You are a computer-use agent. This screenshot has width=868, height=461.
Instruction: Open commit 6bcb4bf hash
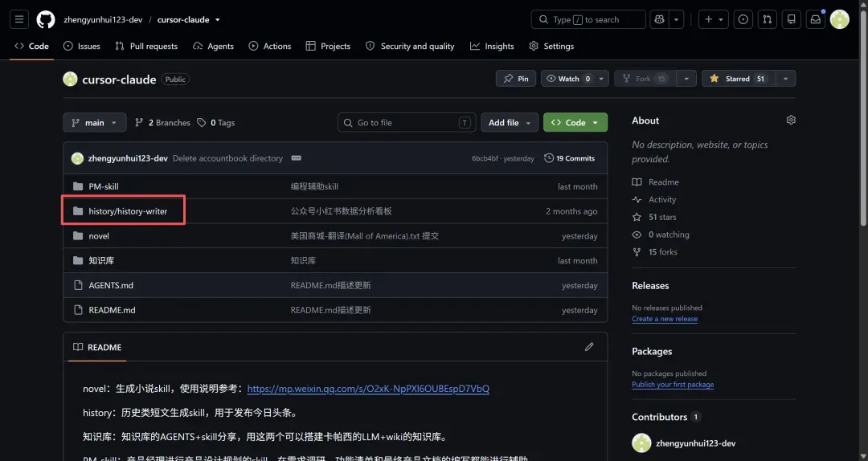[x=485, y=158]
